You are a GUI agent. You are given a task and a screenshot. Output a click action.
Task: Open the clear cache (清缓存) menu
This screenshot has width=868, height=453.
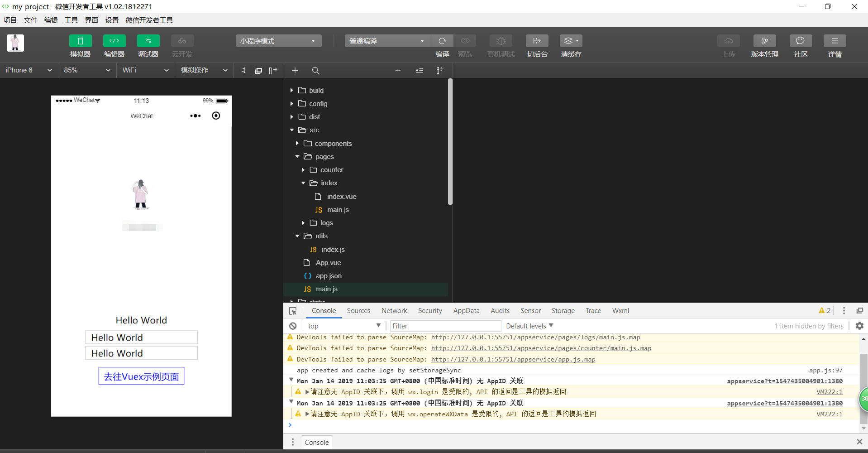[x=571, y=41]
